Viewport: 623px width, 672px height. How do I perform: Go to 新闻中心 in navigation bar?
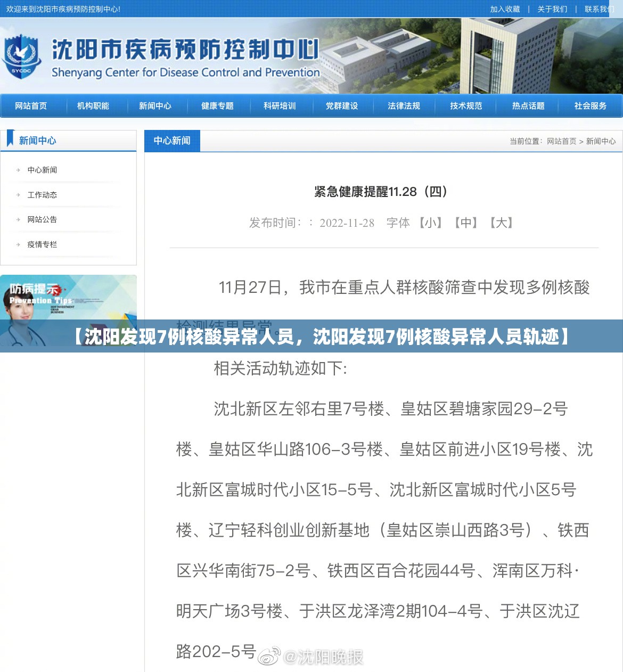tap(155, 106)
